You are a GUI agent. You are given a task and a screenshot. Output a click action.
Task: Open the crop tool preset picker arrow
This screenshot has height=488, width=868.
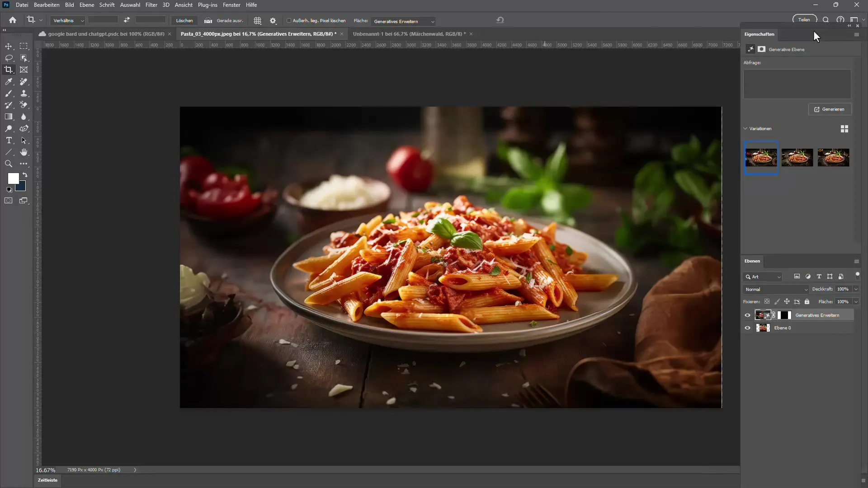41,20
